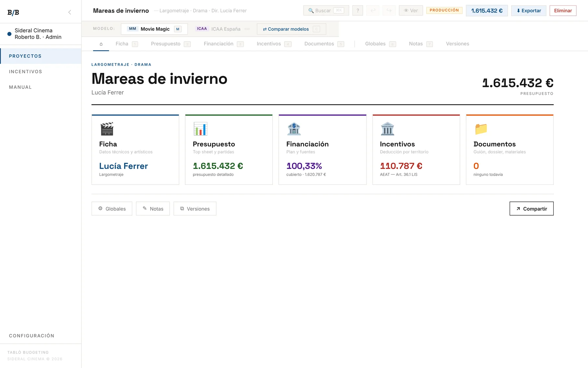Viewport: 588px width, 368px height.
Task: Click the 110.787 € incentive amount
Action: point(401,166)
